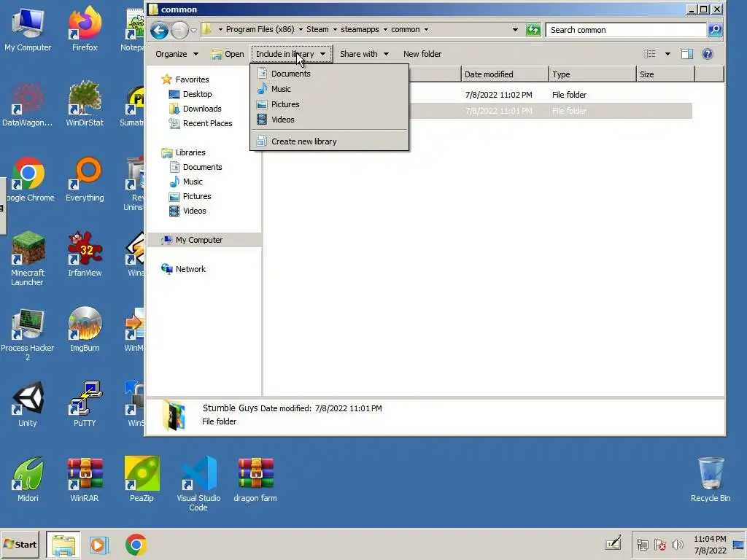Expand the arrow after common in address bar
This screenshot has height=560, width=747.
click(x=426, y=29)
